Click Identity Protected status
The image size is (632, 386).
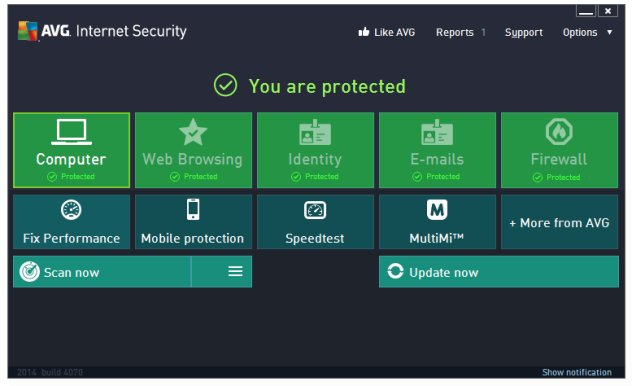pyautogui.click(x=315, y=176)
